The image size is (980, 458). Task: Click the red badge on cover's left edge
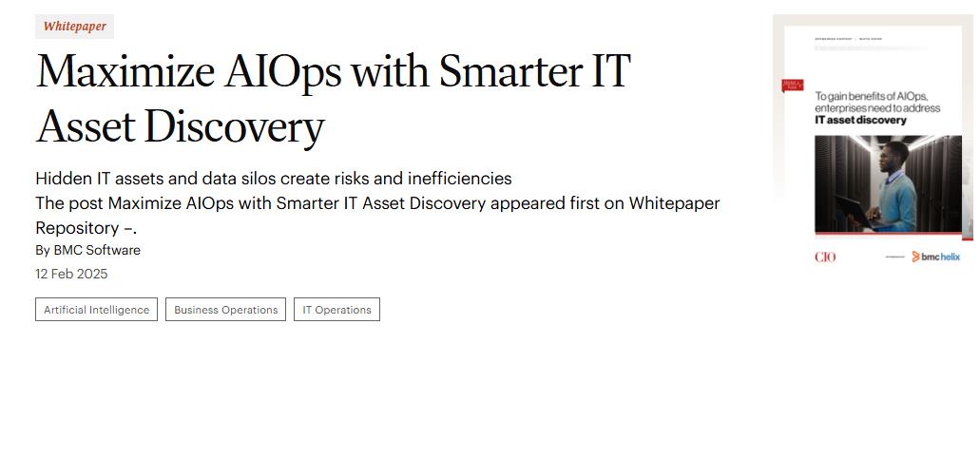point(792,86)
